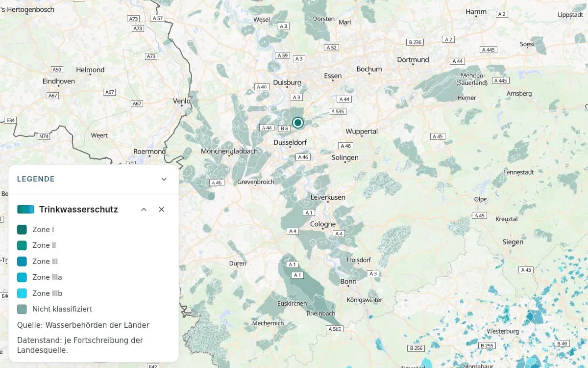Viewport: 588px width, 368px height.
Task: Click the Trinkwasserschutz layer title
Action: 78,210
